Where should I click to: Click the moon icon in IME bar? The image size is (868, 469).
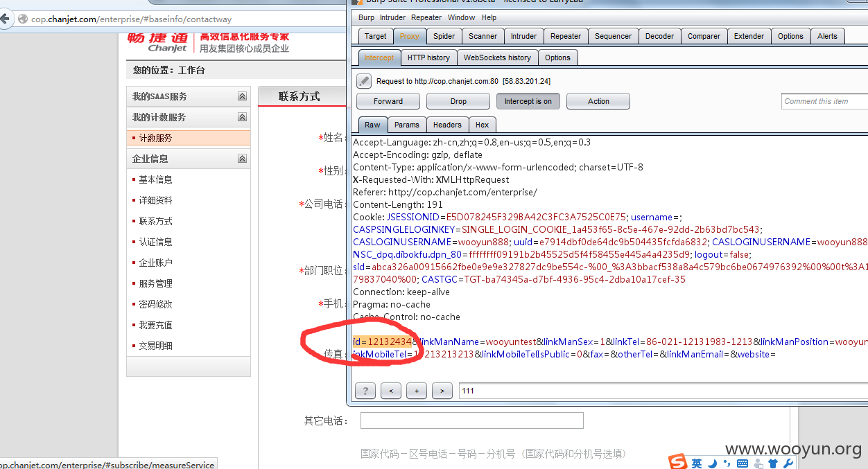(x=712, y=463)
